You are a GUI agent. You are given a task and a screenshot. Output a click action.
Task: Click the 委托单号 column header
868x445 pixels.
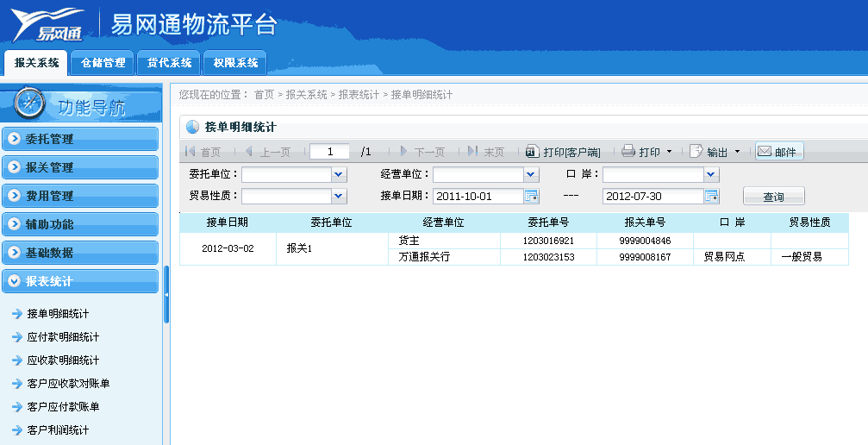point(548,222)
